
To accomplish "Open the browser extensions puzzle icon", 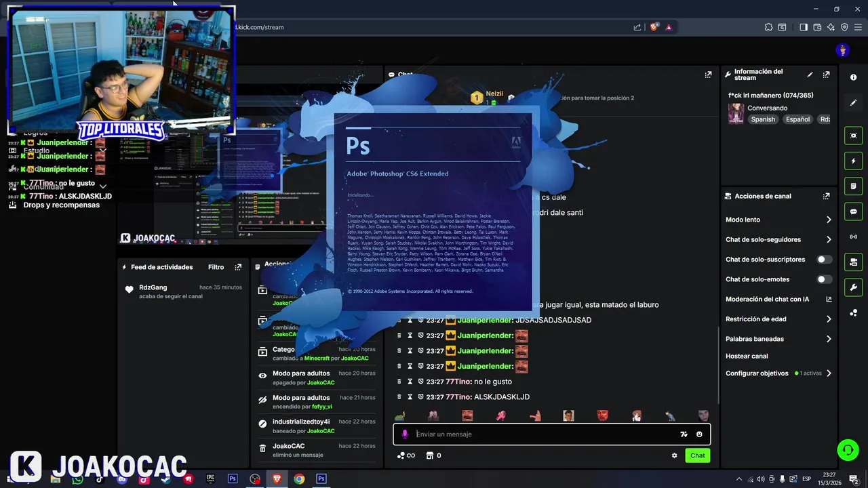I will click(x=768, y=27).
